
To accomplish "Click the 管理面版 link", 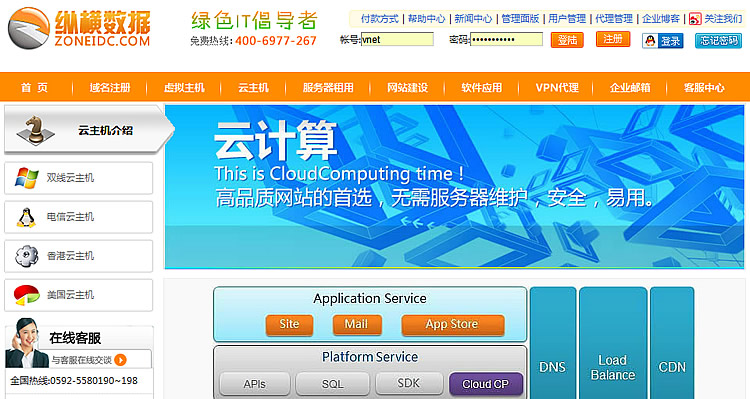I will (520, 19).
